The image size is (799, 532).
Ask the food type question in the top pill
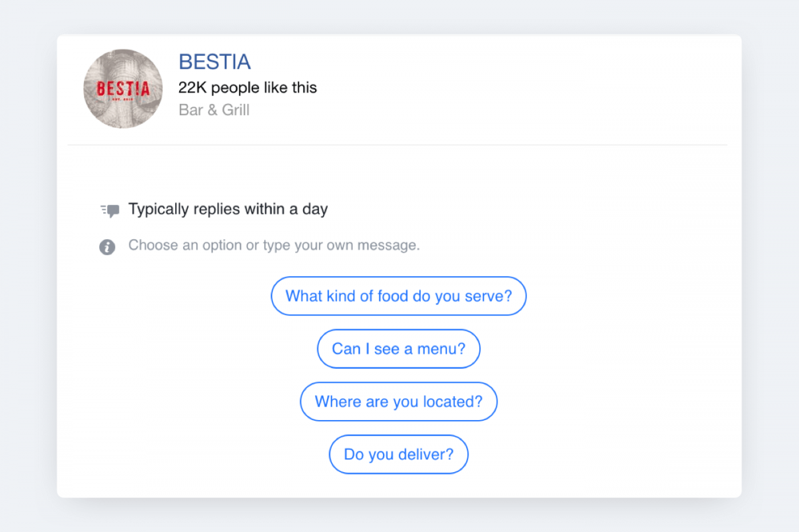[x=399, y=296]
